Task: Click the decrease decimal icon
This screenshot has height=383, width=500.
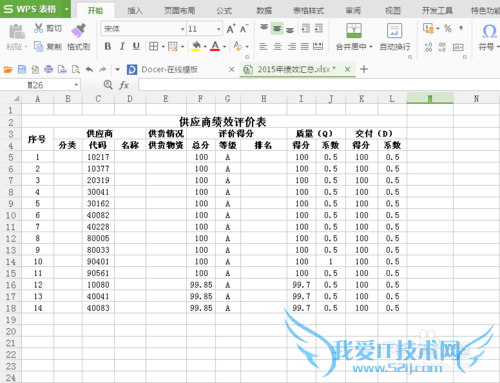Action: click(442, 47)
